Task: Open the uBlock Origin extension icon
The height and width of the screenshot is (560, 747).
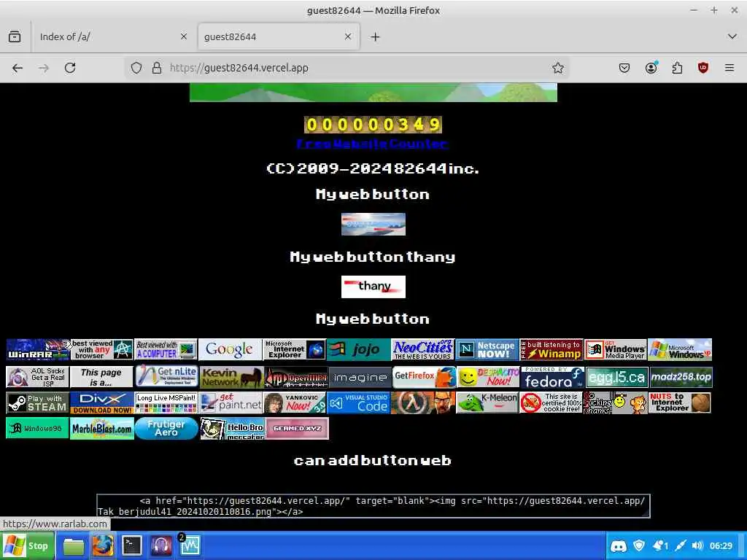Action: [703, 68]
